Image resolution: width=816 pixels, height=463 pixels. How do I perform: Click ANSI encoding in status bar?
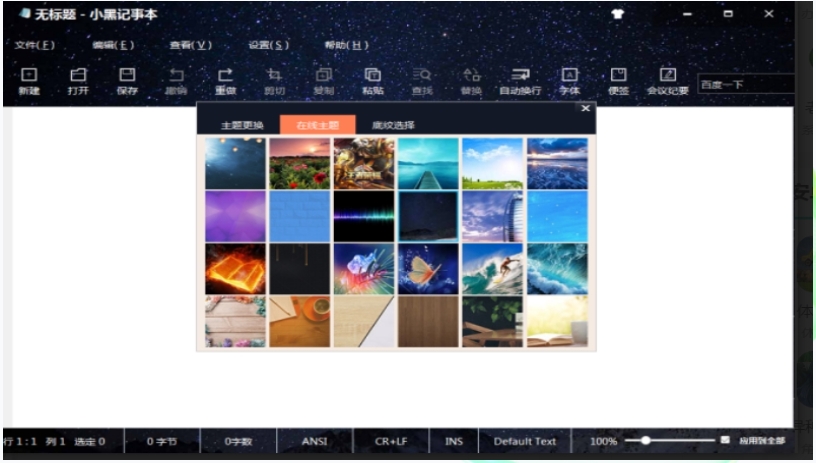314,441
